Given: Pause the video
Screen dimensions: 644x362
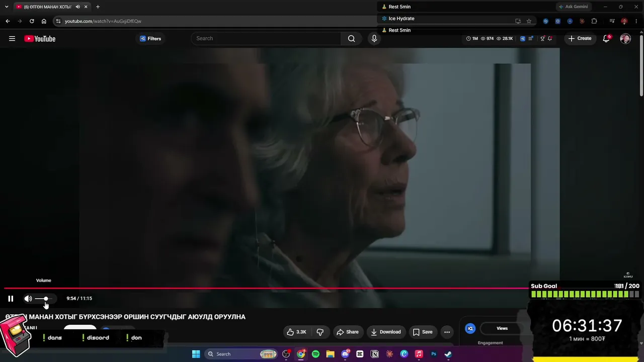Looking at the screenshot, I should 11,299.
